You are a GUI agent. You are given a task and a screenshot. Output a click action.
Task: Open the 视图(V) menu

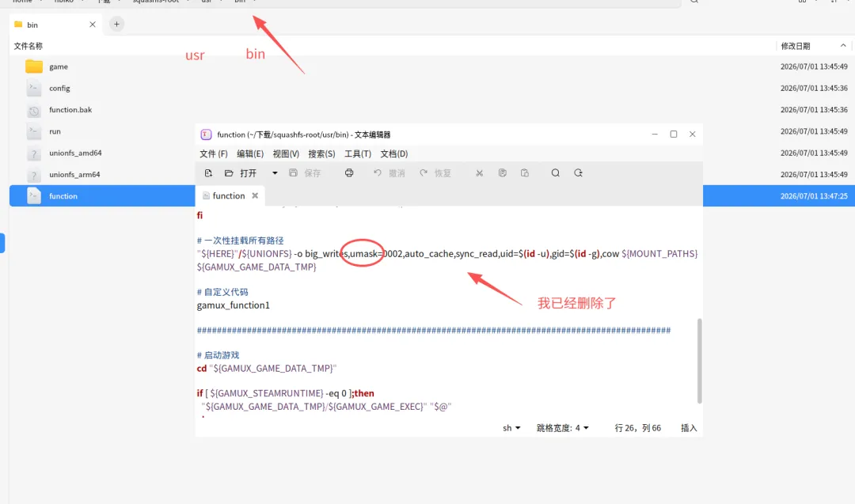[286, 153]
